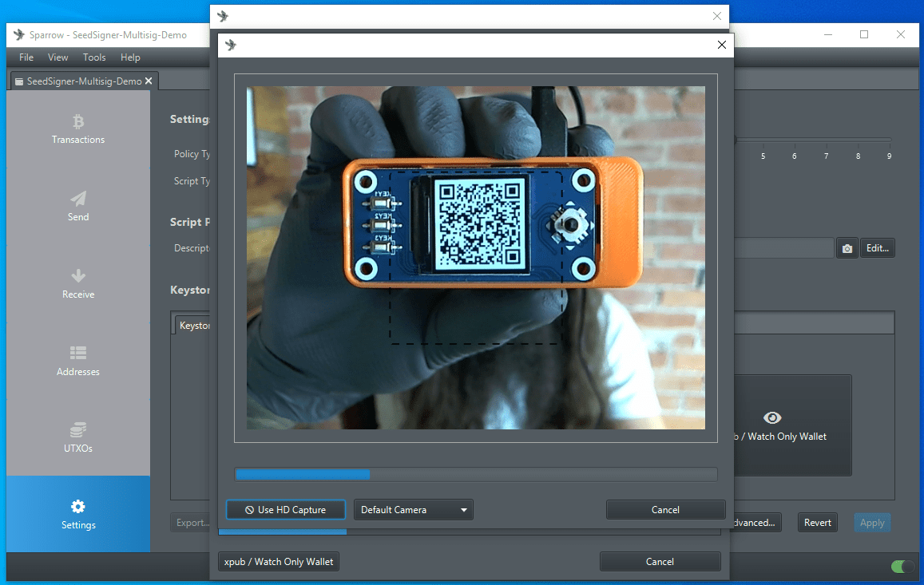This screenshot has height=585, width=924.
Task: Toggle Use HD Capture
Action: (x=286, y=510)
